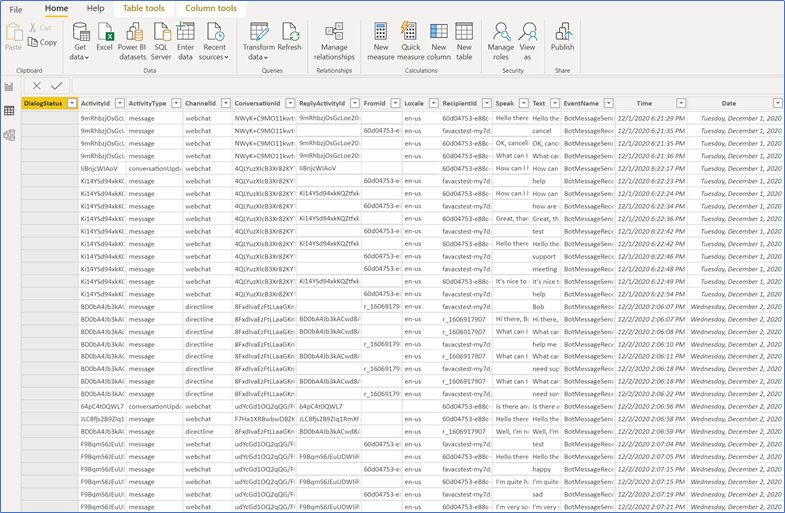Viewport: 785px width, 513px height.
Task: Click the Cut scissors icon
Action: (x=33, y=28)
